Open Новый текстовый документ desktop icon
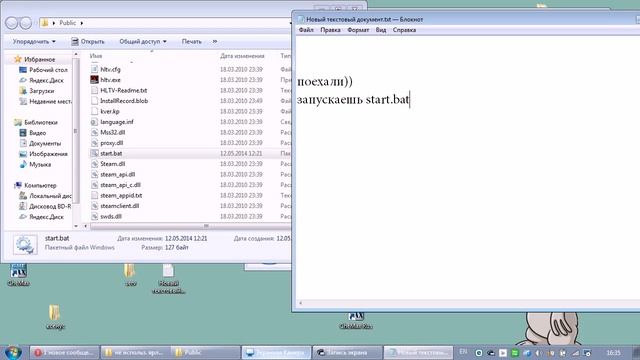The width and height of the screenshot is (640, 360). pyautogui.click(x=168, y=279)
